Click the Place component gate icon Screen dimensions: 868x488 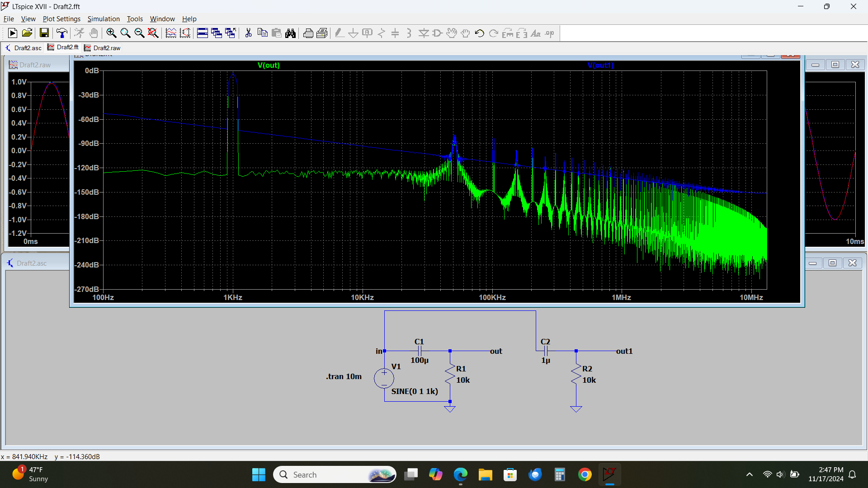[x=438, y=33]
